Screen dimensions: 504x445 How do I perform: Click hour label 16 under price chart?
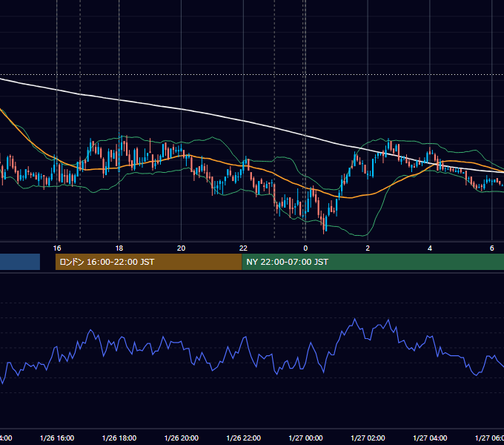click(57, 248)
